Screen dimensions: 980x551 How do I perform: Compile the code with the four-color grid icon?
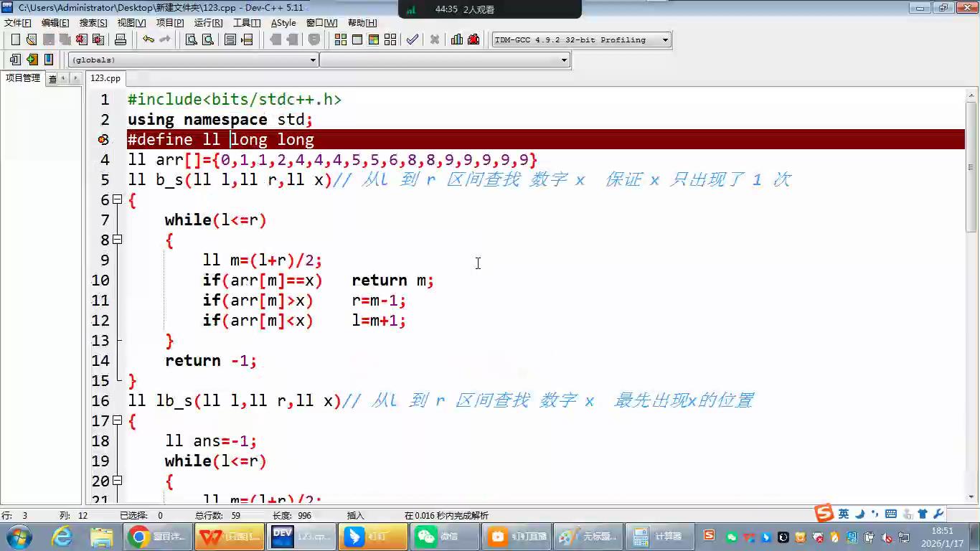point(340,39)
